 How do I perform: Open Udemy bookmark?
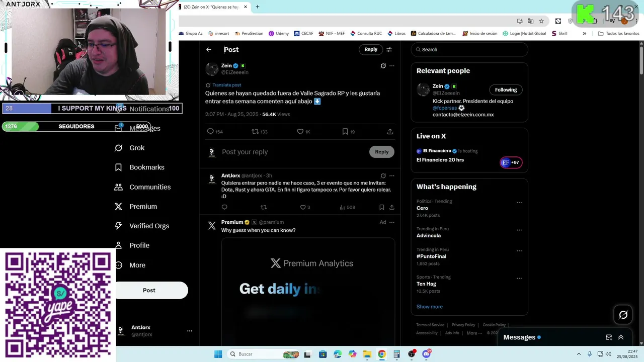279,34
